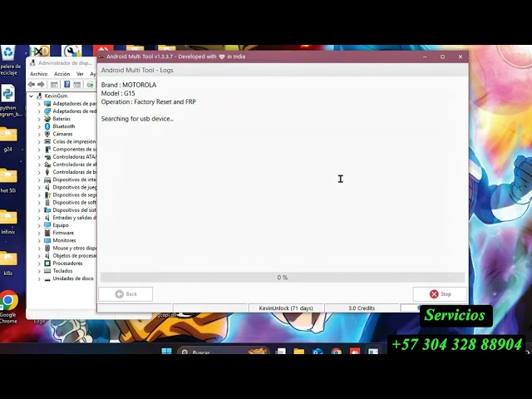The height and width of the screenshot is (399, 532).
Task: Collapse the KevinGsm root node
Action: click(32, 96)
